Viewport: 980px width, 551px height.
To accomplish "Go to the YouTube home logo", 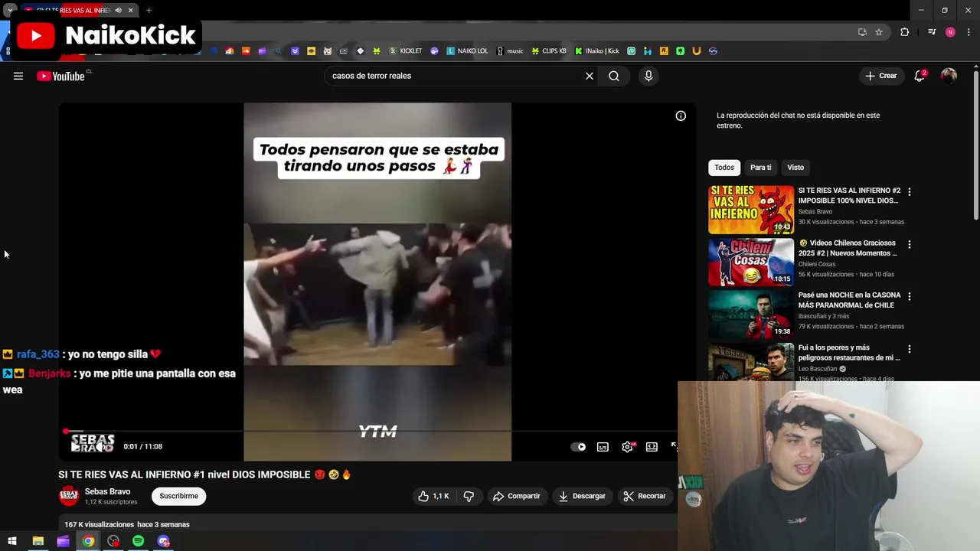I will (x=61, y=76).
